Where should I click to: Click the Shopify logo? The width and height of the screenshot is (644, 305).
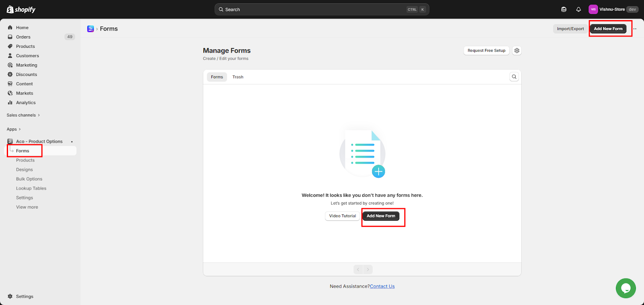[x=21, y=9]
